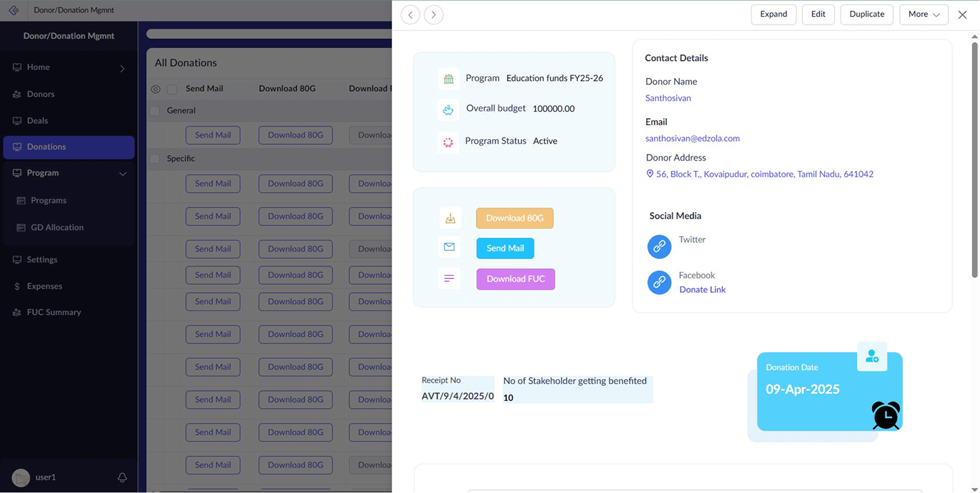Go to the next record arrow
The image size is (980, 493).
(434, 15)
